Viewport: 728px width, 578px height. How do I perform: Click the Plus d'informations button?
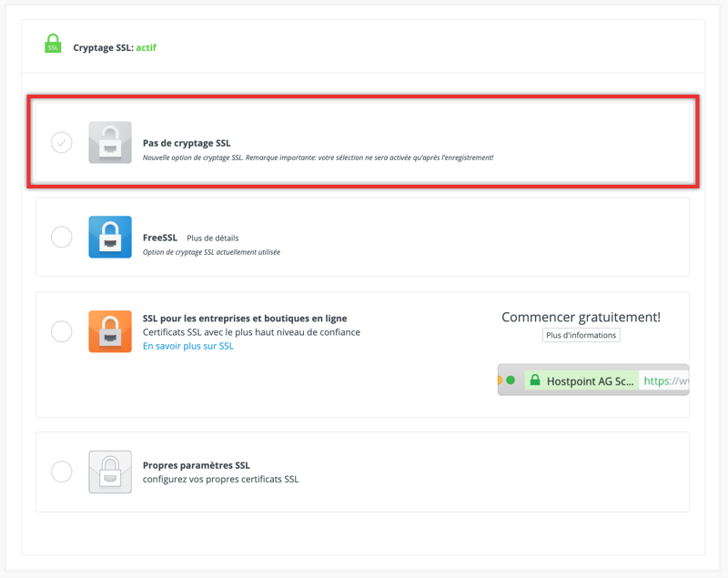[581, 335]
